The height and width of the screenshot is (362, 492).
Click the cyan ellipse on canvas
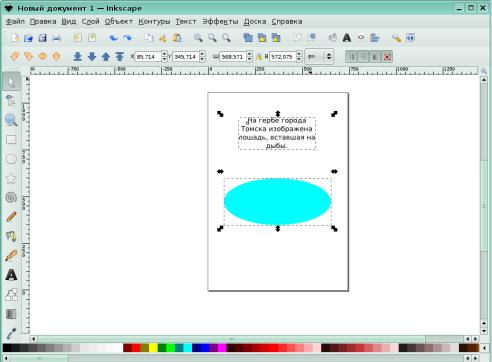tap(277, 201)
